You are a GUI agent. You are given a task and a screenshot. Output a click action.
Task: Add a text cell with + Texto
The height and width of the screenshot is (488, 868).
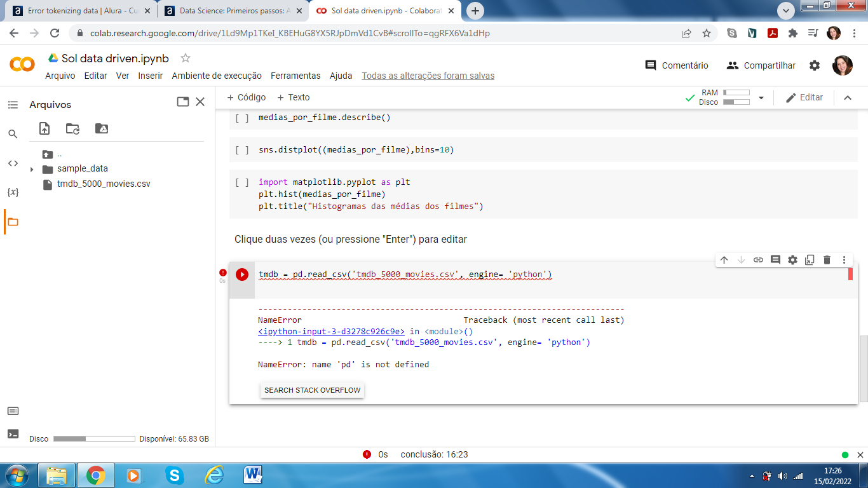point(294,98)
